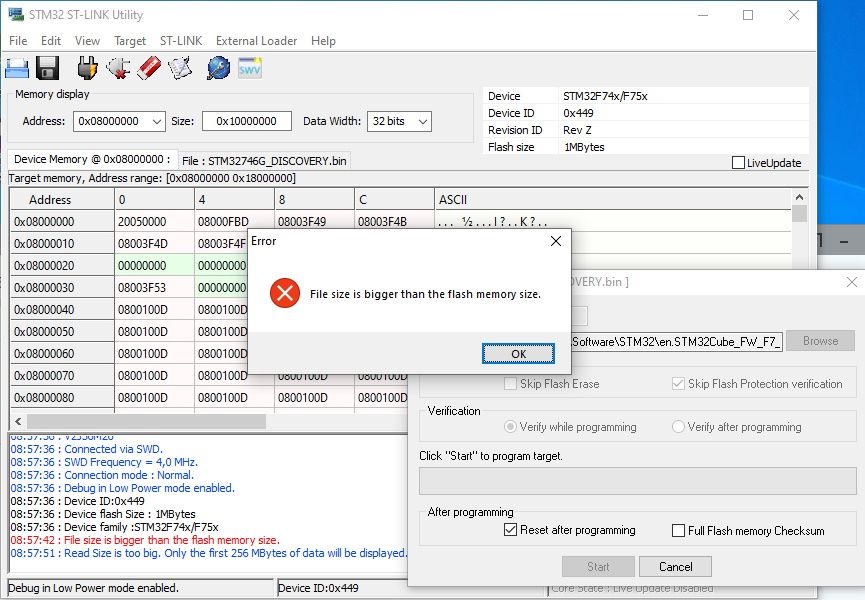Close the download dialog with X
Image resolution: width=865 pixels, height=600 pixels.
[852, 282]
